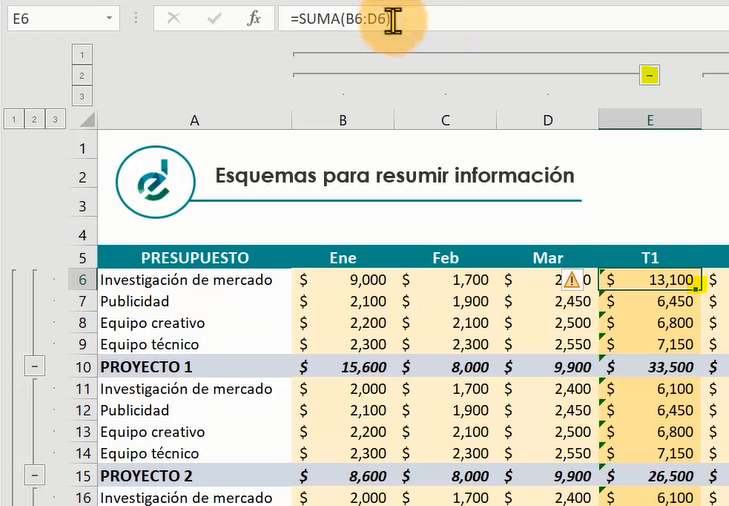Click the Feb column heading cell
The image size is (729, 506).
click(x=445, y=257)
